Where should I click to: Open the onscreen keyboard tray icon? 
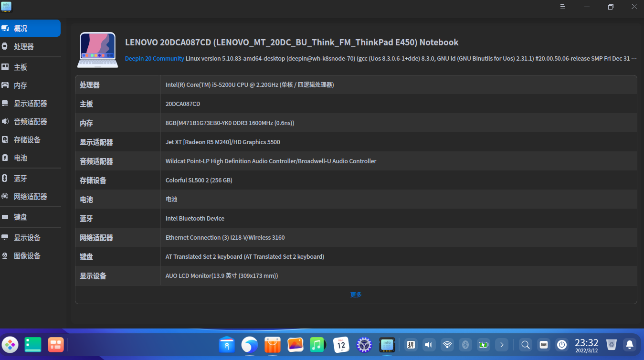coord(543,344)
